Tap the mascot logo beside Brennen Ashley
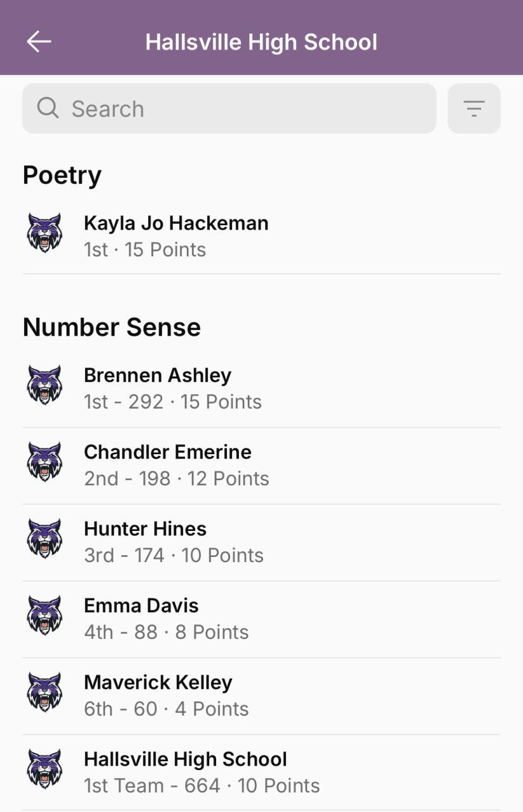This screenshot has height=812, width=523. point(44,386)
